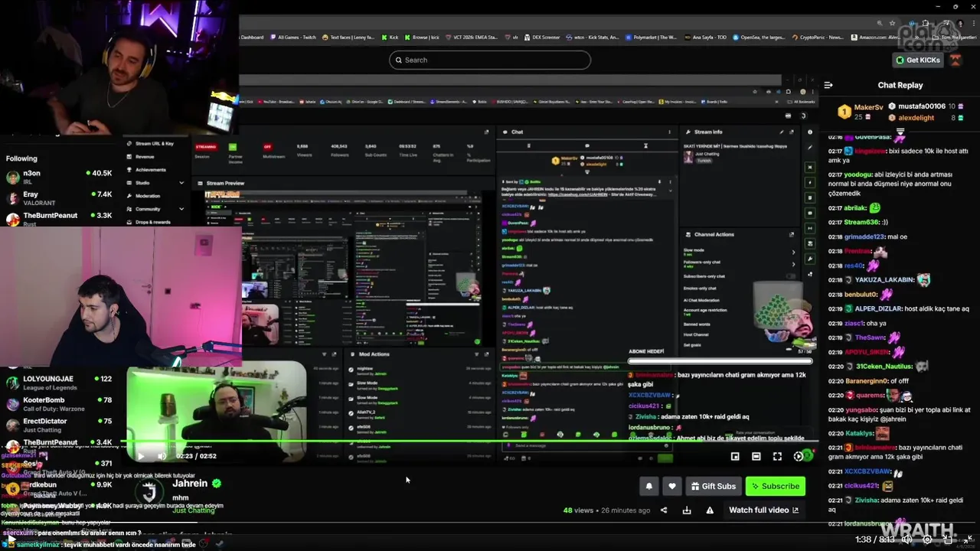This screenshot has height=551, width=980.
Task: Expand the Community menu chevron
Action: click(x=181, y=209)
